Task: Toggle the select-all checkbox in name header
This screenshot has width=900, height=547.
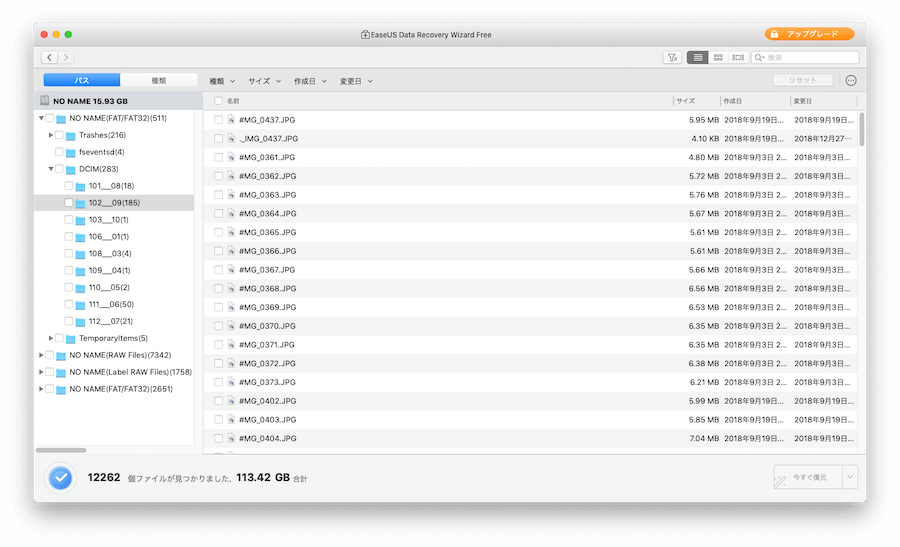Action: (218, 101)
